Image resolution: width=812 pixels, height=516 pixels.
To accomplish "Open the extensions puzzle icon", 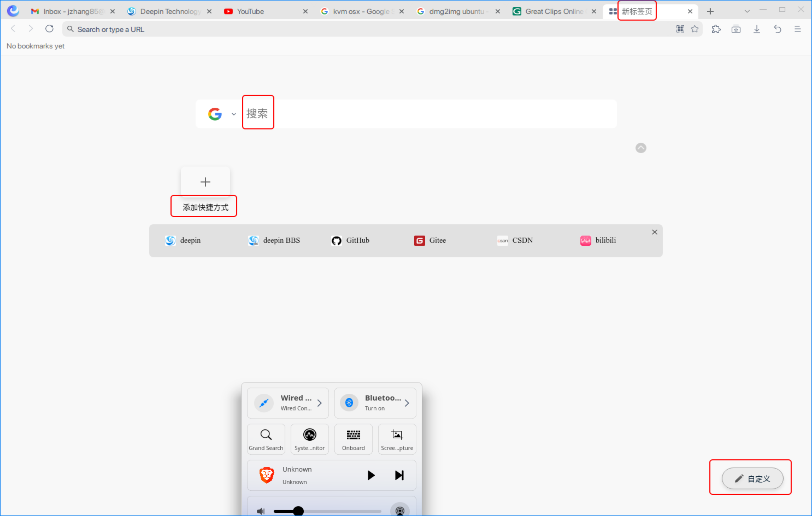I will (716, 29).
